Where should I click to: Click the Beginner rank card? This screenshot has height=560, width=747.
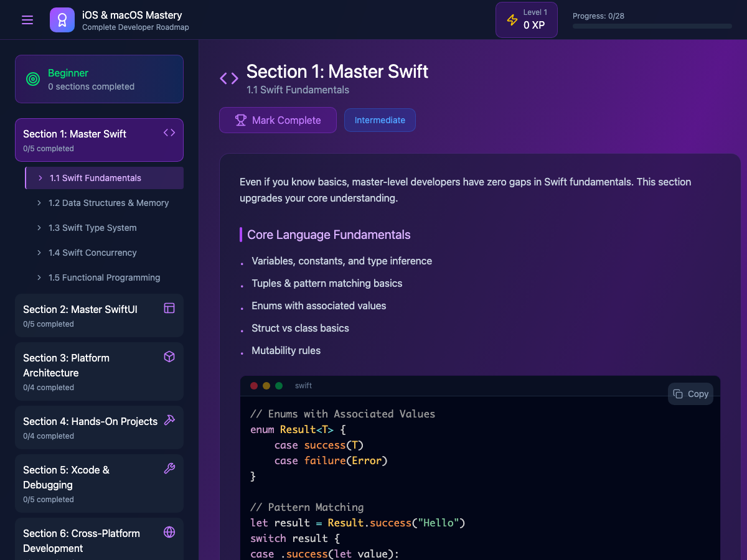point(99,79)
